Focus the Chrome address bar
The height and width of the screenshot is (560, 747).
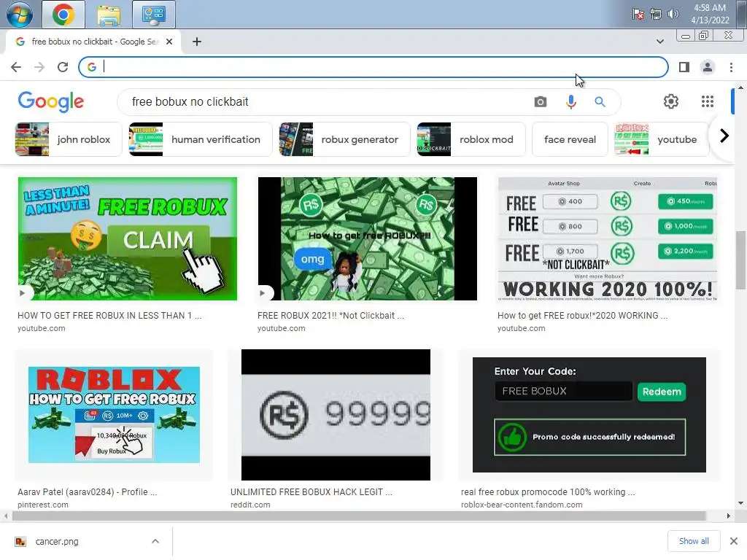[x=373, y=67]
